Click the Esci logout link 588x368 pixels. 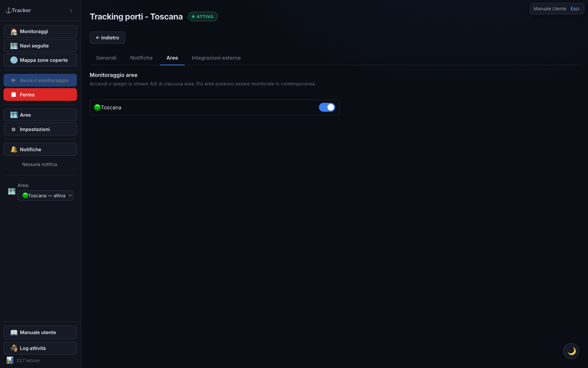coord(575,9)
